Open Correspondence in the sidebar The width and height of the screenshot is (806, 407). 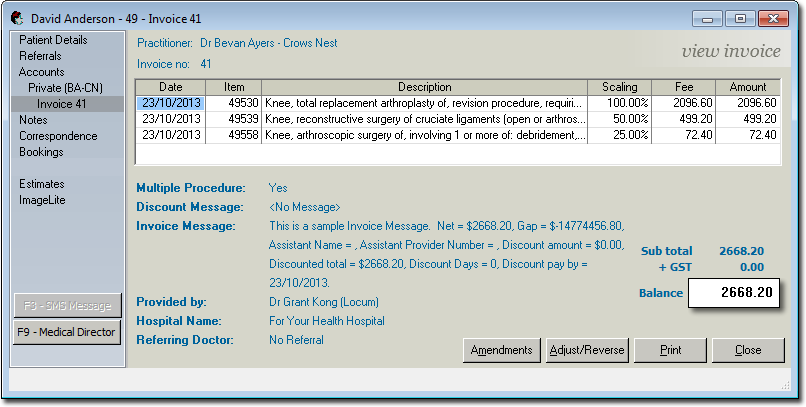(x=58, y=136)
